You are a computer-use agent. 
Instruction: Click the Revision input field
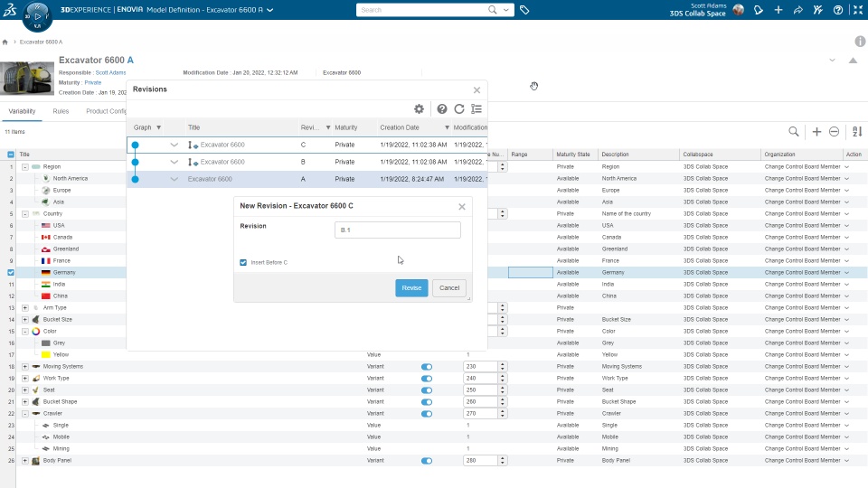tap(398, 230)
